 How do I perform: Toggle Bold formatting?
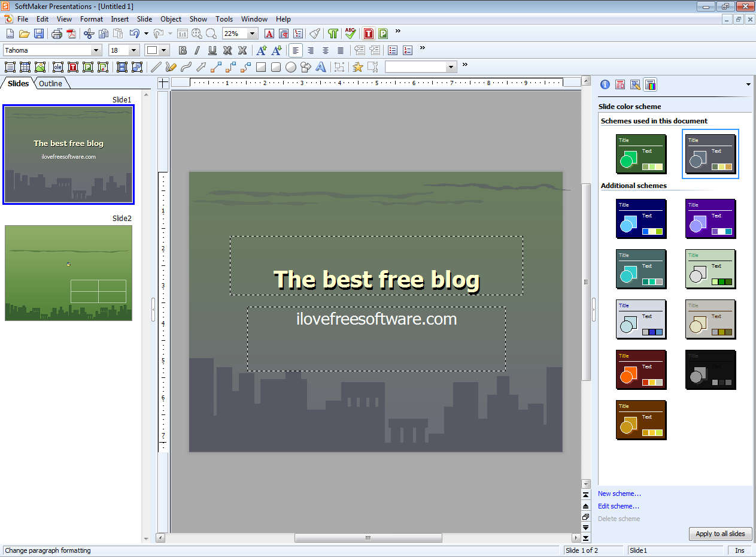[183, 50]
